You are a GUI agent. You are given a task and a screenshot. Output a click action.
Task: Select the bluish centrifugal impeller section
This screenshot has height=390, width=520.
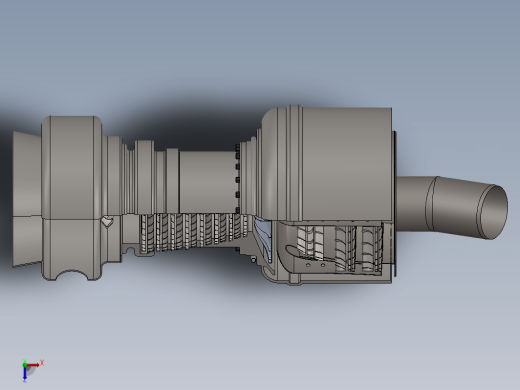264,238
